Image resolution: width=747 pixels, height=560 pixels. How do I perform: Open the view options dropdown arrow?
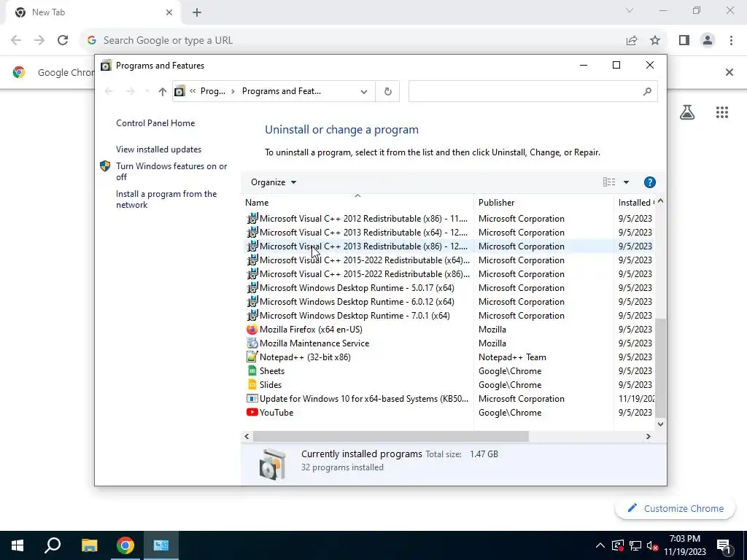pyautogui.click(x=626, y=182)
